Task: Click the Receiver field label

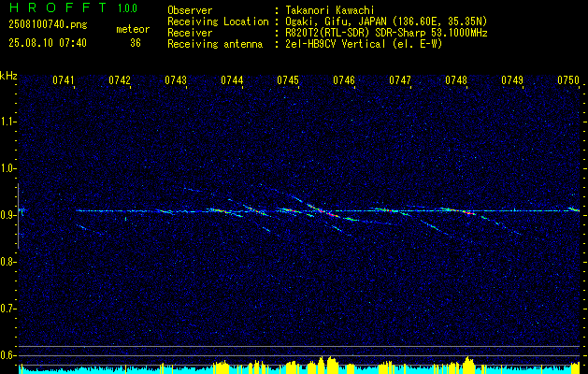Action: coord(190,33)
